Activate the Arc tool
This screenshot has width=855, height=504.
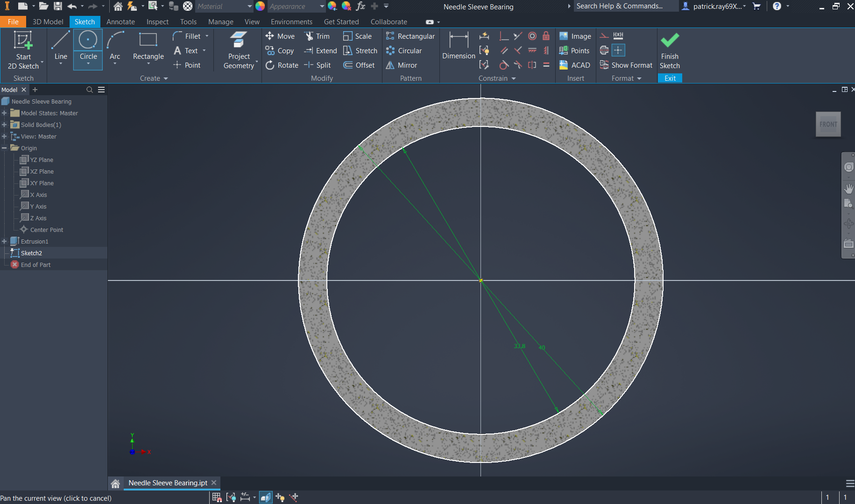(115, 46)
